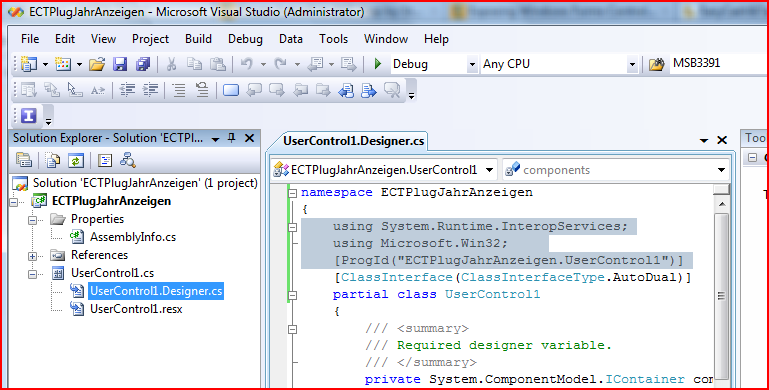
Task: Click the Copy icon in the toolbar
Action: click(195, 64)
